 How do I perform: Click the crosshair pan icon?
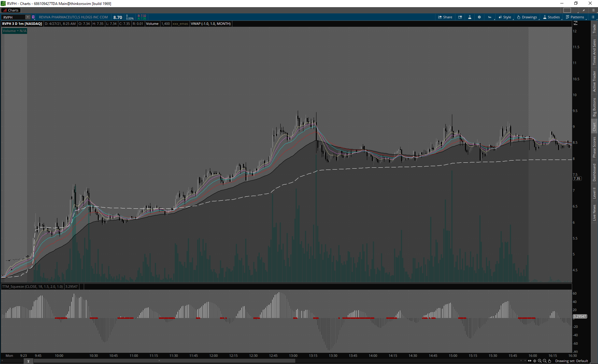pos(535,361)
